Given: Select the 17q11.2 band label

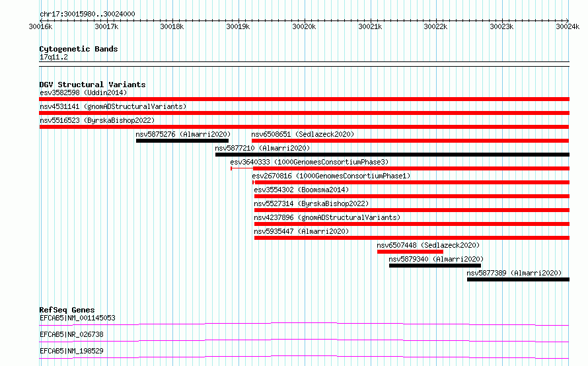Looking at the screenshot, I should tap(54, 57).
